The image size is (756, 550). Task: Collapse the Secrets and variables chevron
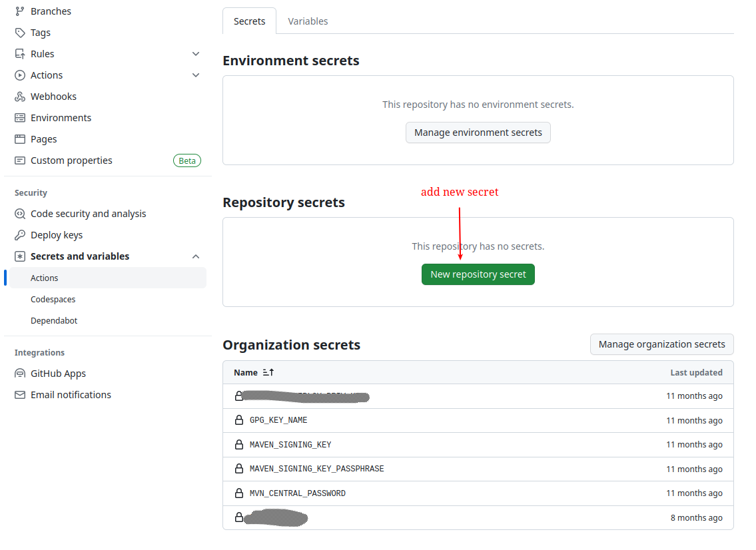(x=196, y=256)
